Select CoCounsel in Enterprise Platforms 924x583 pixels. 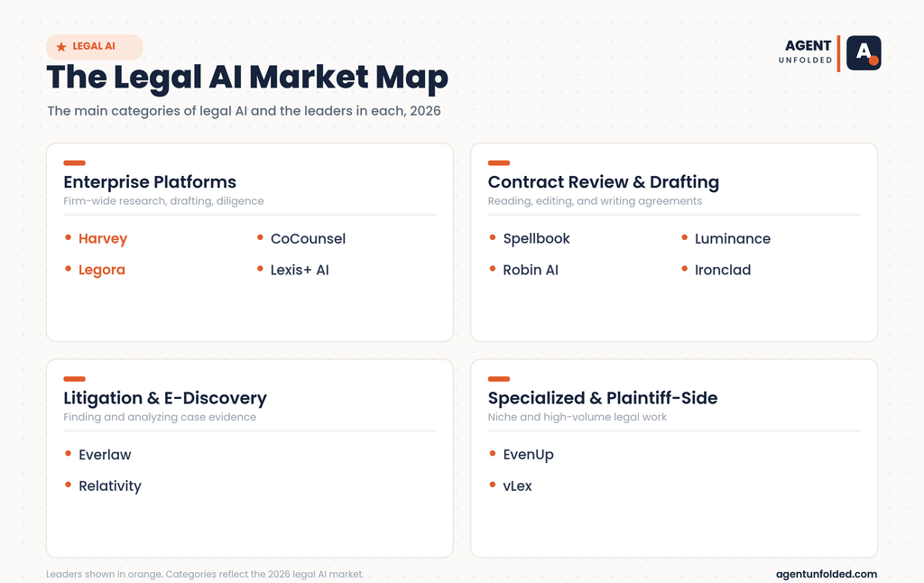coord(309,239)
